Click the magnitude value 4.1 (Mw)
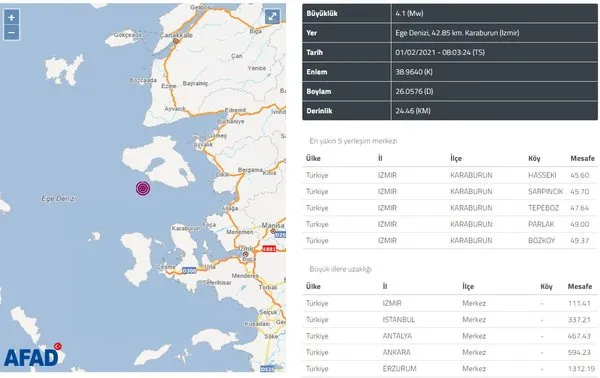Image resolution: width=600 pixels, height=378 pixels. pos(409,13)
